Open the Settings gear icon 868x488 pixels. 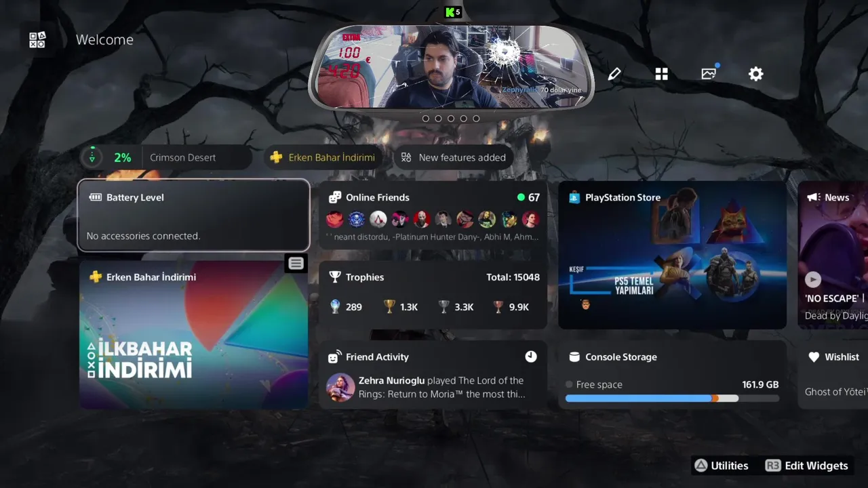756,74
